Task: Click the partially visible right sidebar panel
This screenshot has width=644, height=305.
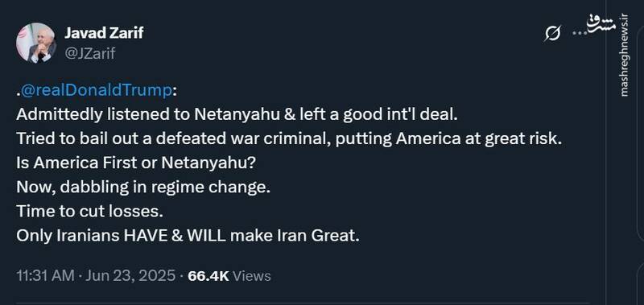Action: pos(641,152)
